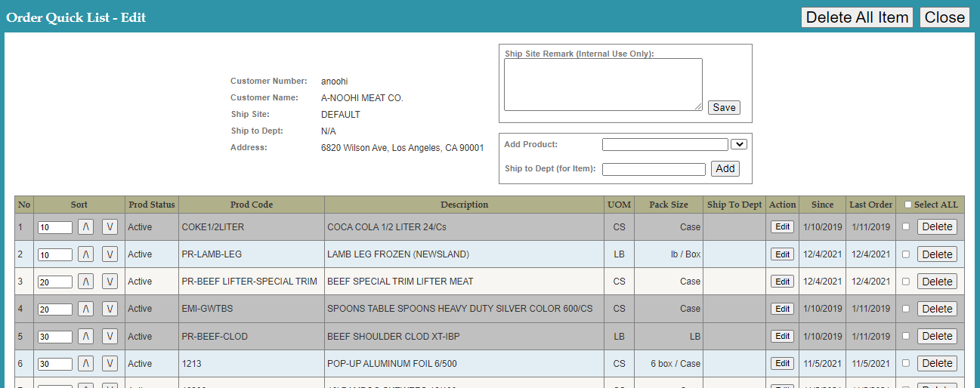This screenshot has height=388, width=980.
Task: Open the Add Product dropdown arrow
Action: [738, 144]
